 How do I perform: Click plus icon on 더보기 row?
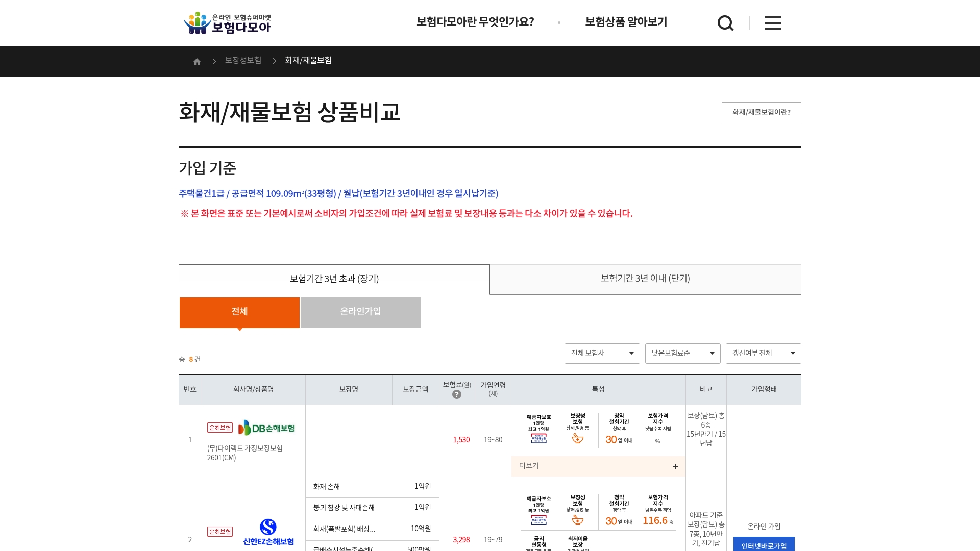675,466
